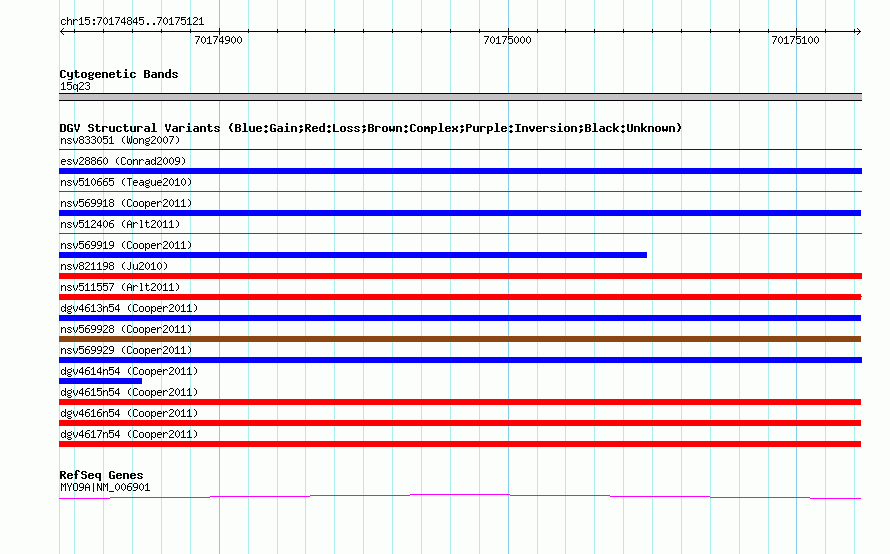Viewport: 890px width, 554px height.
Task: Click the magenta MYO9A gene line
Action: [x=460, y=497]
